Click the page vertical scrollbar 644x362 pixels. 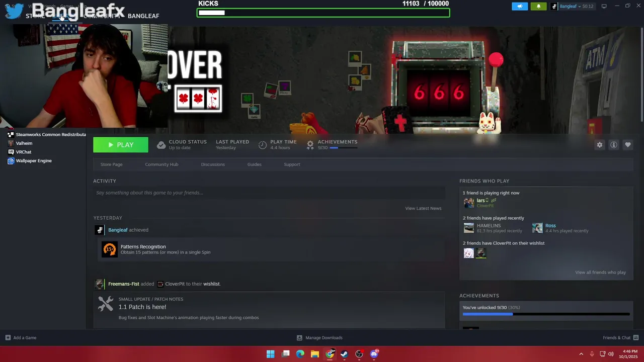[x=641, y=75]
